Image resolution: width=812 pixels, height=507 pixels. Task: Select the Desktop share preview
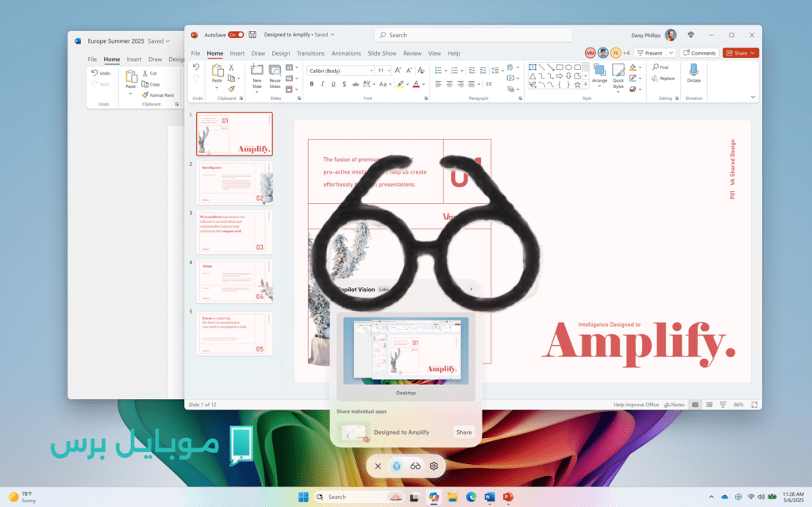[x=406, y=357]
